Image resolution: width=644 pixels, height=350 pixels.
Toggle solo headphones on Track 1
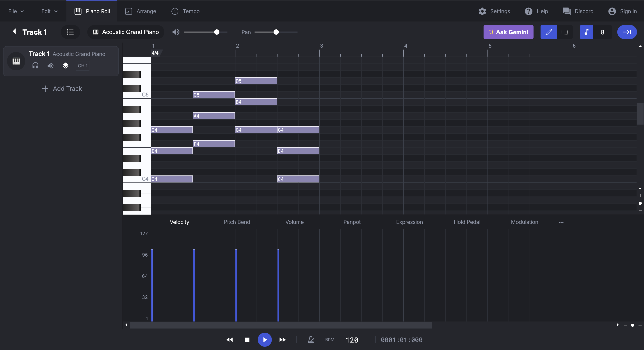point(36,66)
